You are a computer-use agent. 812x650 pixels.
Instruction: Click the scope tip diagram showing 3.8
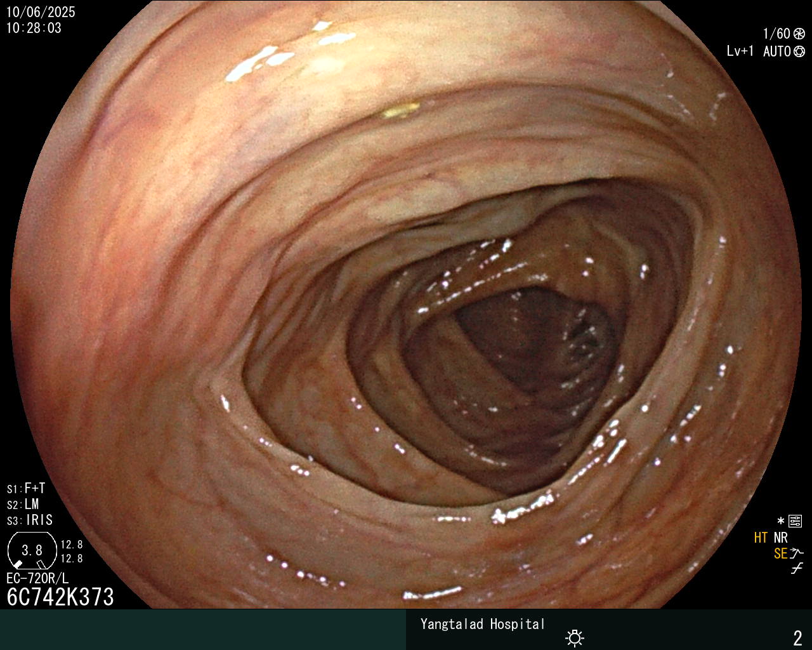[32, 550]
